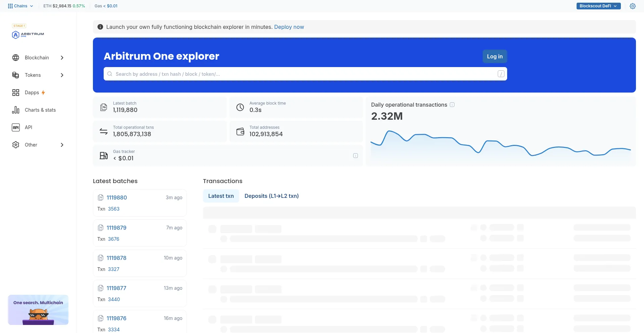Click the Dapps lightning icon
The width and height of the screenshot is (644, 333).
click(43, 93)
